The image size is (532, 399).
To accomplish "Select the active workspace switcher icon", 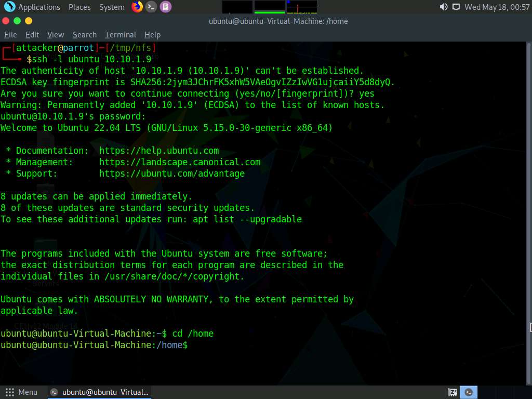I will 469,392.
